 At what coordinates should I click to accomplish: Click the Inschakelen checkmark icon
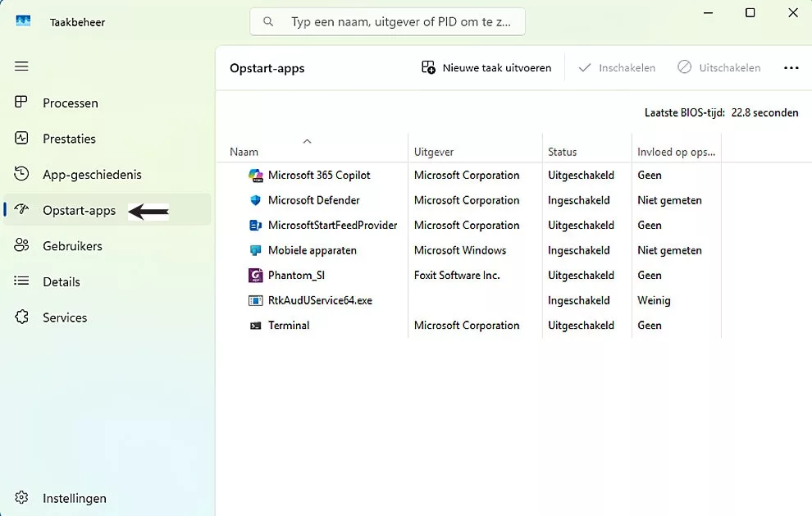click(x=585, y=68)
